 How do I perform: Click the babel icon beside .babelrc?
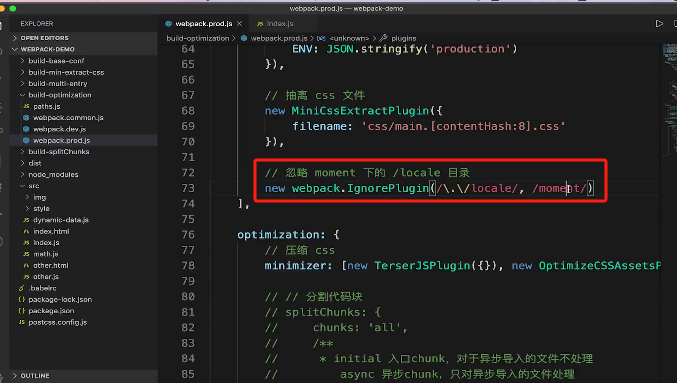(x=21, y=288)
